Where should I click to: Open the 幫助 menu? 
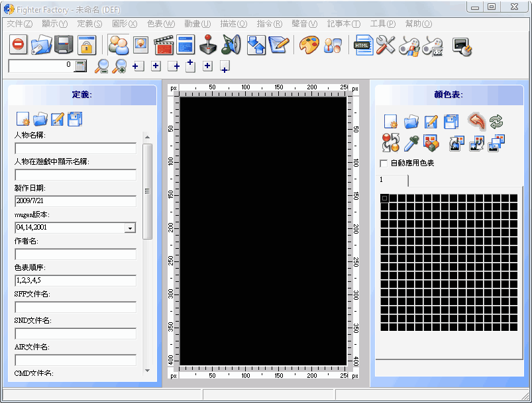[419, 24]
